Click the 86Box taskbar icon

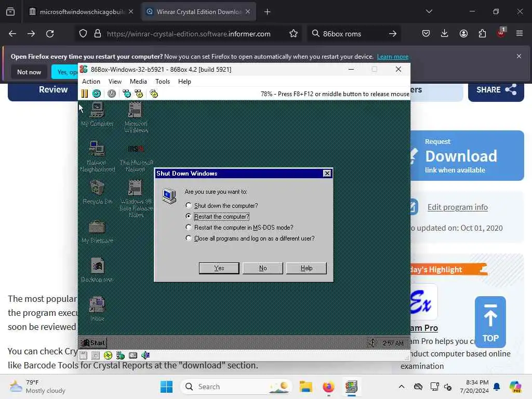351,387
